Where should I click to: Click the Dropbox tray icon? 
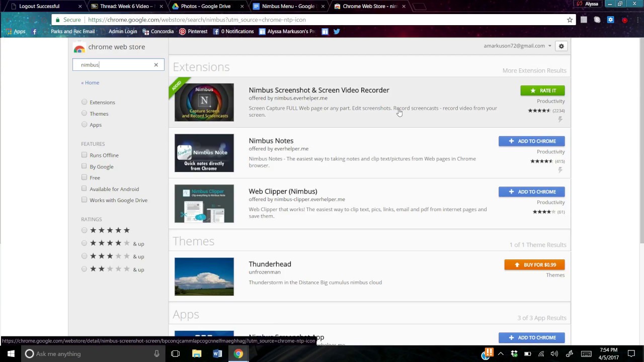click(514, 354)
